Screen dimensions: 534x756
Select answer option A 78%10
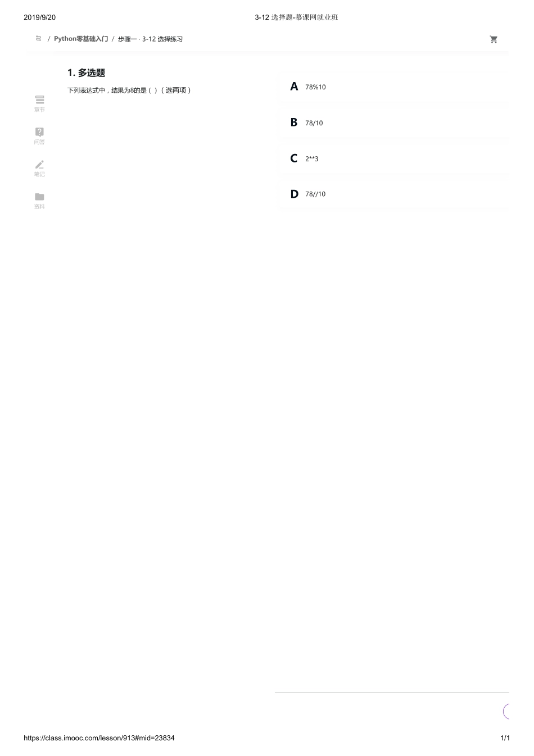[x=393, y=87]
